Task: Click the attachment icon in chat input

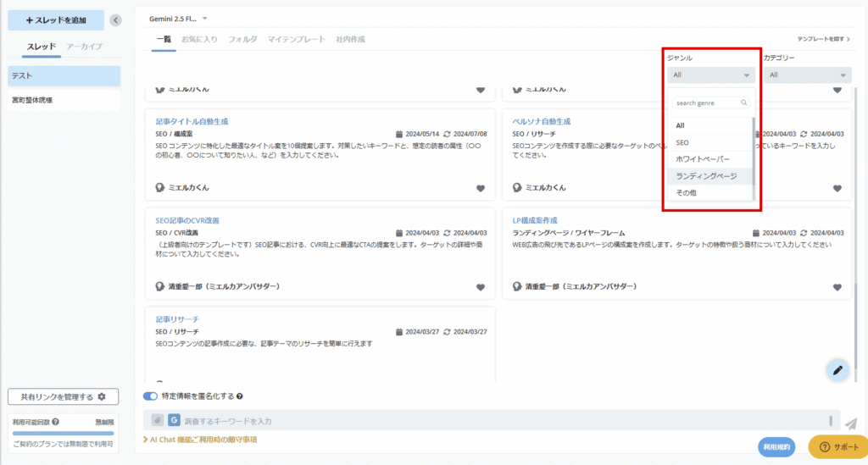Action: coord(157,420)
